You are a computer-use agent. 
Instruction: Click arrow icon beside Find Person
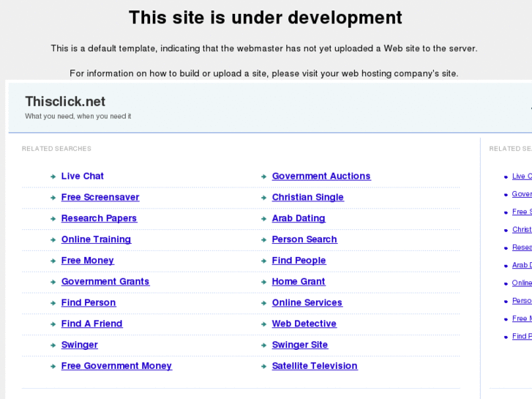click(x=53, y=303)
